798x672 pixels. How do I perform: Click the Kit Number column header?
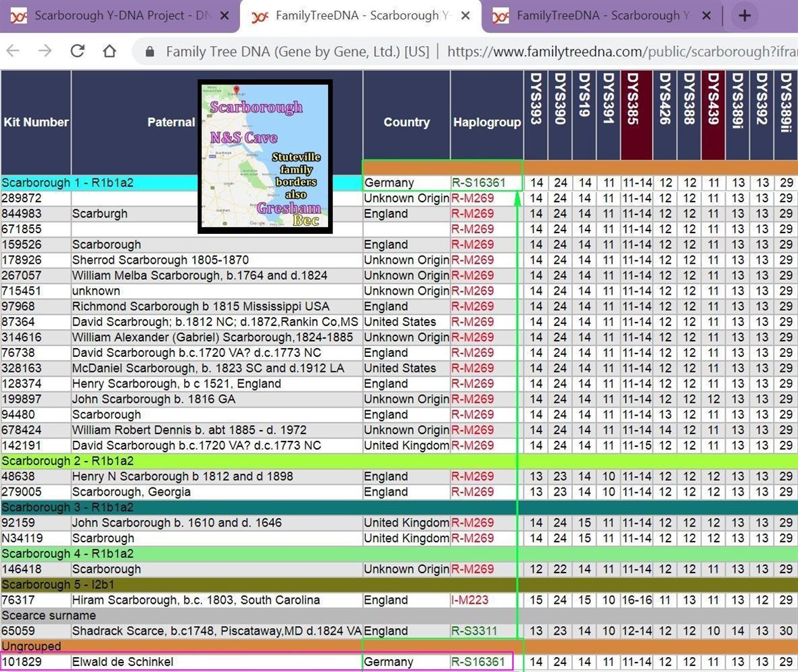coord(36,122)
